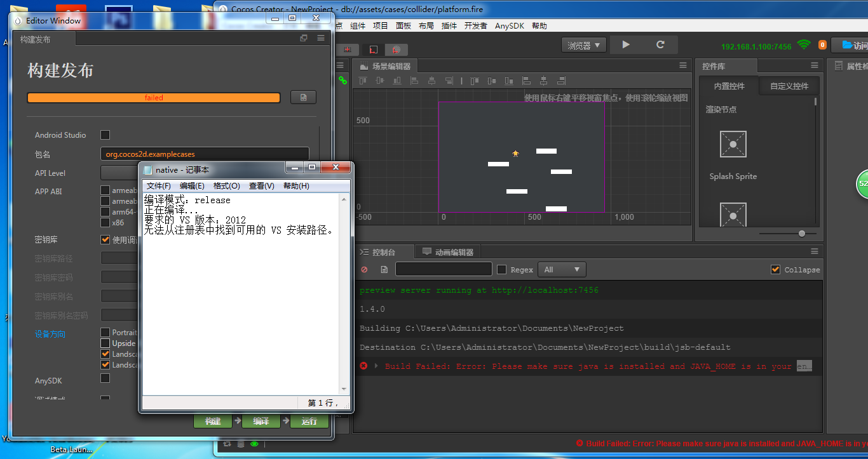This screenshot has width=868, height=459.
Task: Select the first red anchor tool icon
Action: [347, 50]
